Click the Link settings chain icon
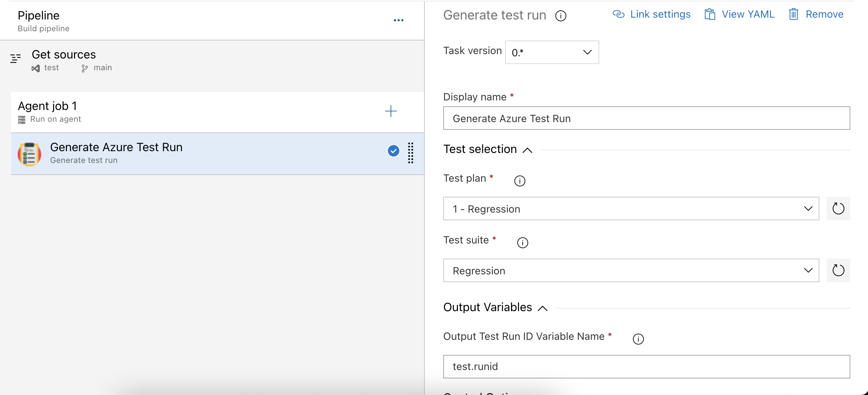Image resolution: width=868 pixels, height=395 pixels. (x=619, y=14)
